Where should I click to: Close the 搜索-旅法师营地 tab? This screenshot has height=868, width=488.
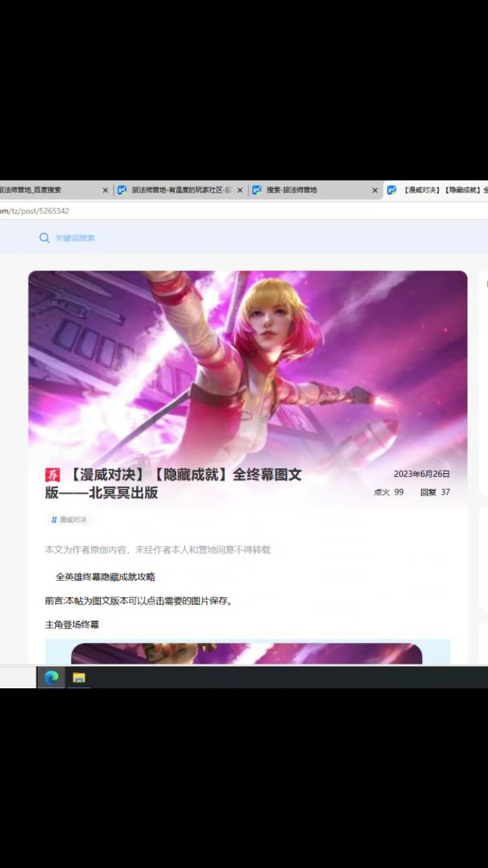pos(375,191)
